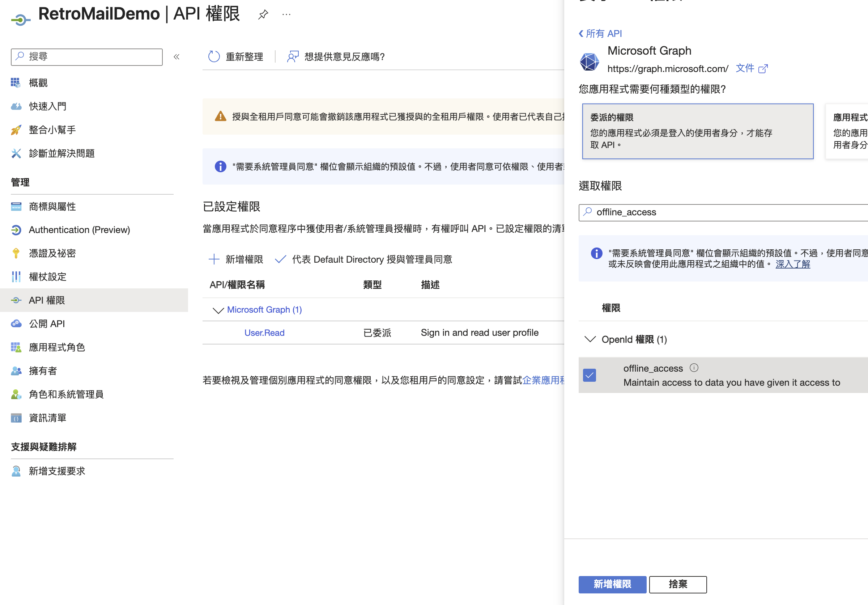Screen dimensions: 868x605
Task: Click 想提供意見反應嗎? in the toolbar
Action: pyautogui.click(x=336, y=57)
